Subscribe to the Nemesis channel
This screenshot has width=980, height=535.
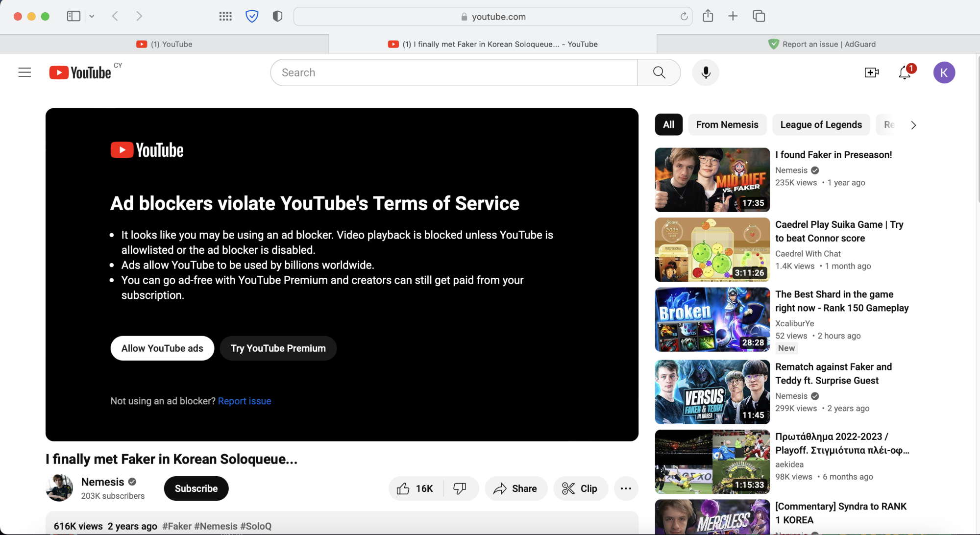pyautogui.click(x=196, y=488)
